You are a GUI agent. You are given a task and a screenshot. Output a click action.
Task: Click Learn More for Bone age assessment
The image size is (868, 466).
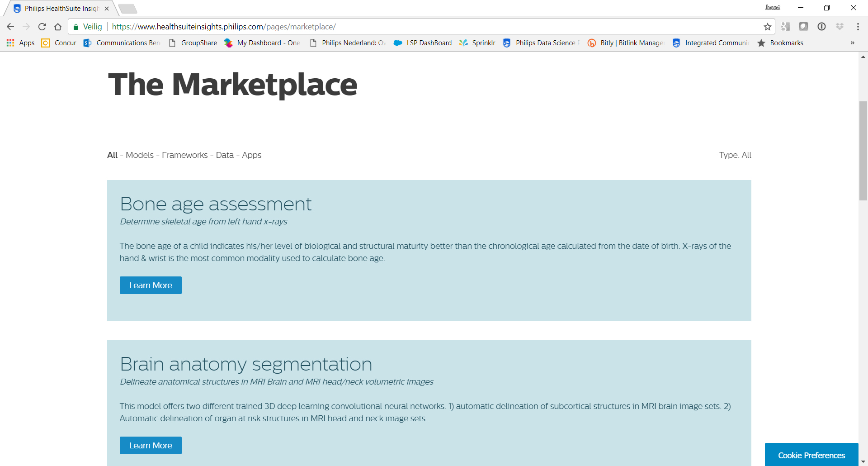point(151,285)
